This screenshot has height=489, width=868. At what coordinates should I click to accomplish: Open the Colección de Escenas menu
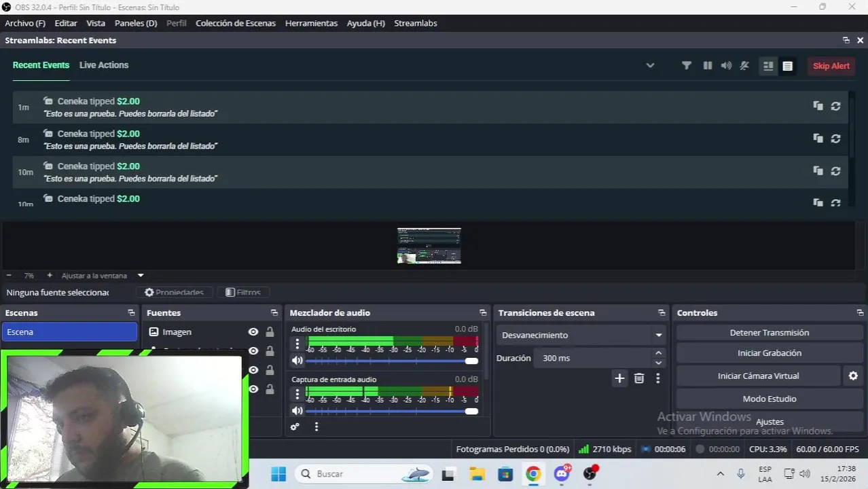click(x=236, y=23)
